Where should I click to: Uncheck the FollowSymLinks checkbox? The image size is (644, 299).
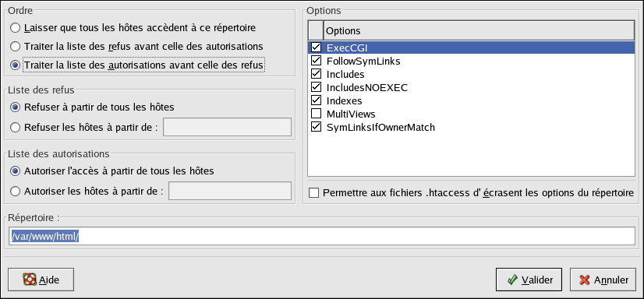pyautogui.click(x=317, y=61)
